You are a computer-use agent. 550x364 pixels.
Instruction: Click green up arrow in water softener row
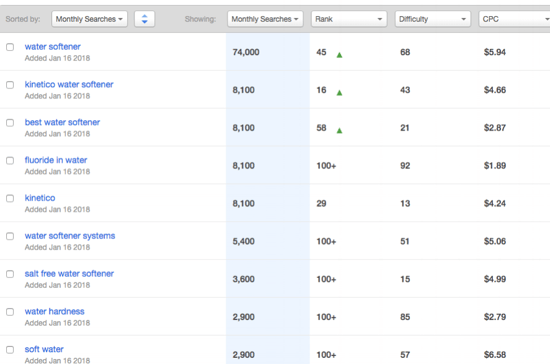pyautogui.click(x=339, y=55)
